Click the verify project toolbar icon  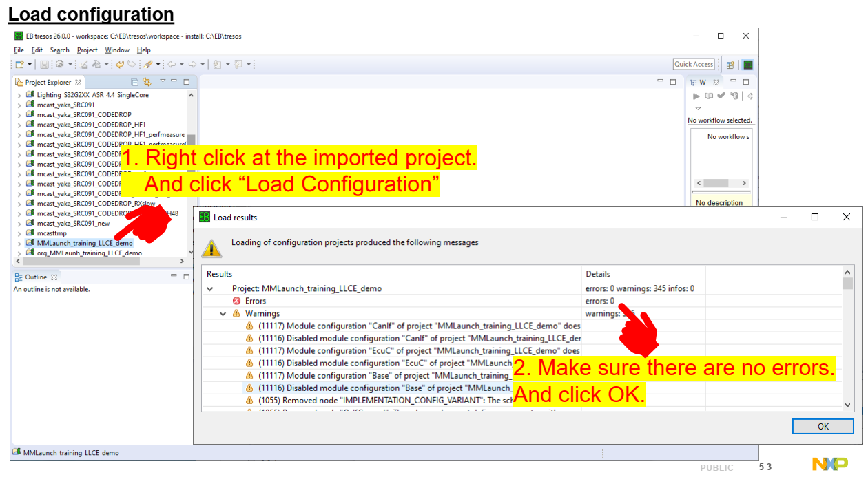(84, 64)
